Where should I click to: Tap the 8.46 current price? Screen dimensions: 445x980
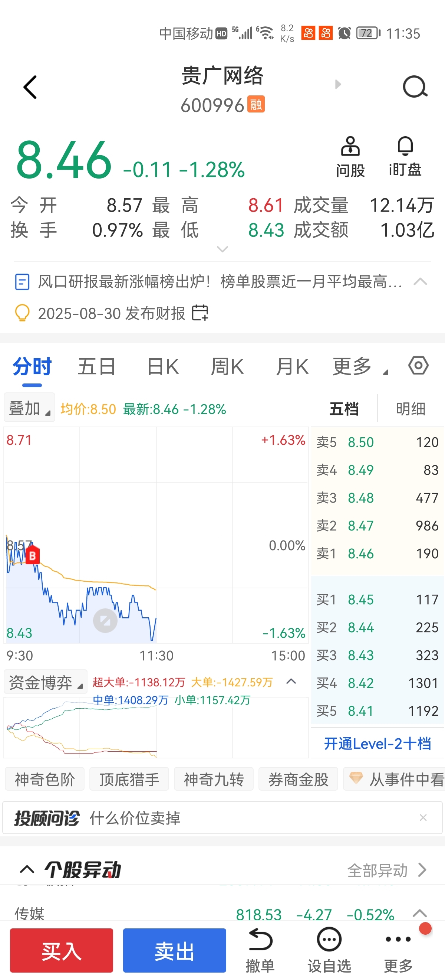[x=64, y=160]
